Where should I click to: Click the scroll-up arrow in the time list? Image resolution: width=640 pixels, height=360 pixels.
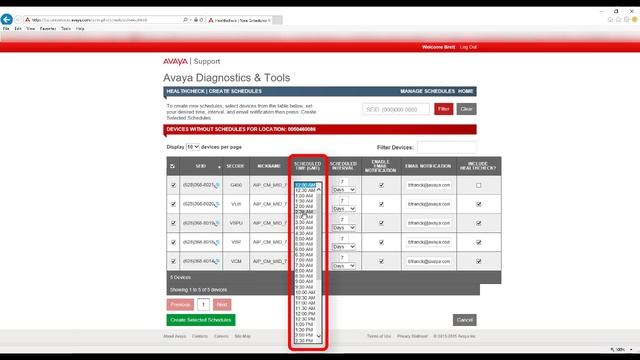319,190
